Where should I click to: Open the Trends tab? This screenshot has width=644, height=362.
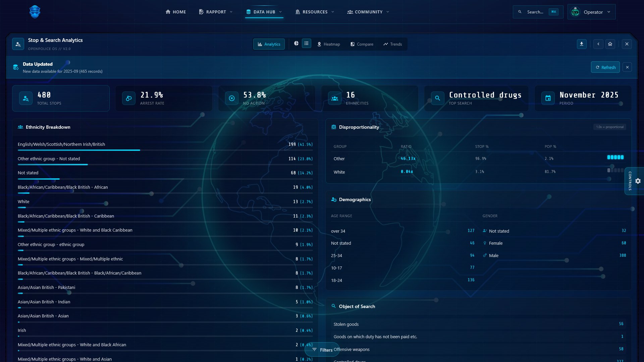pos(393,44)
